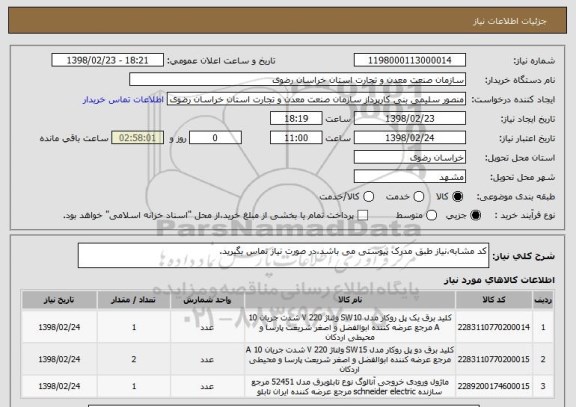Toggle the اسناد خزانه اسلامی payment checkbox
This screenshot has width=576, height=407.
tap(363, 215)
